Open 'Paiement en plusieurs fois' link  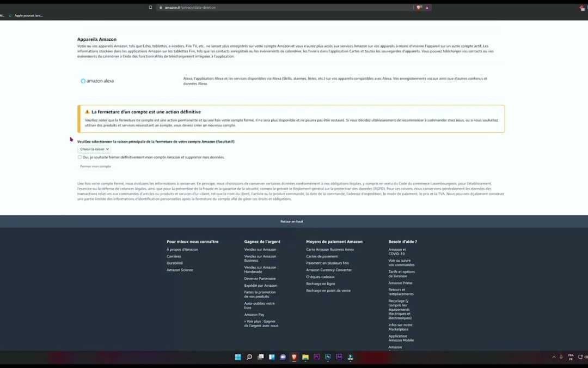point(327,263)
